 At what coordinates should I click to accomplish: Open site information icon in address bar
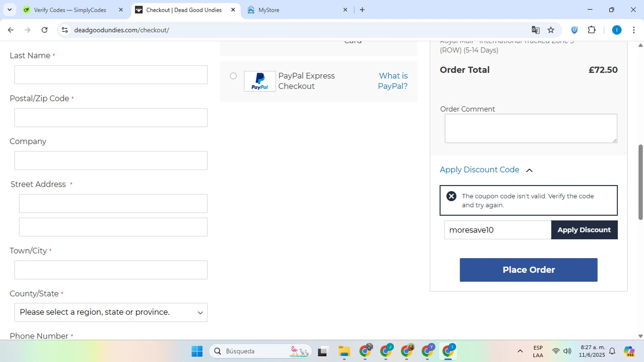click(65, 30)
